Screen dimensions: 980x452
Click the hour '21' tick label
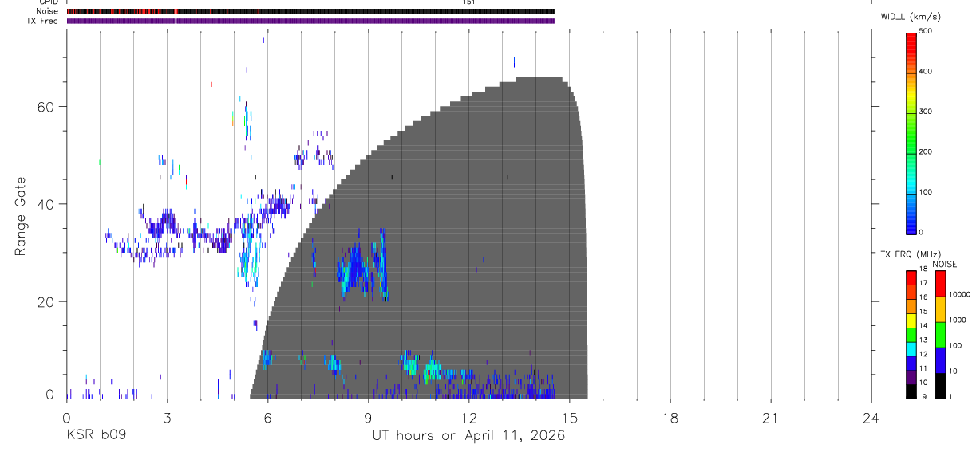coord(770,418)
